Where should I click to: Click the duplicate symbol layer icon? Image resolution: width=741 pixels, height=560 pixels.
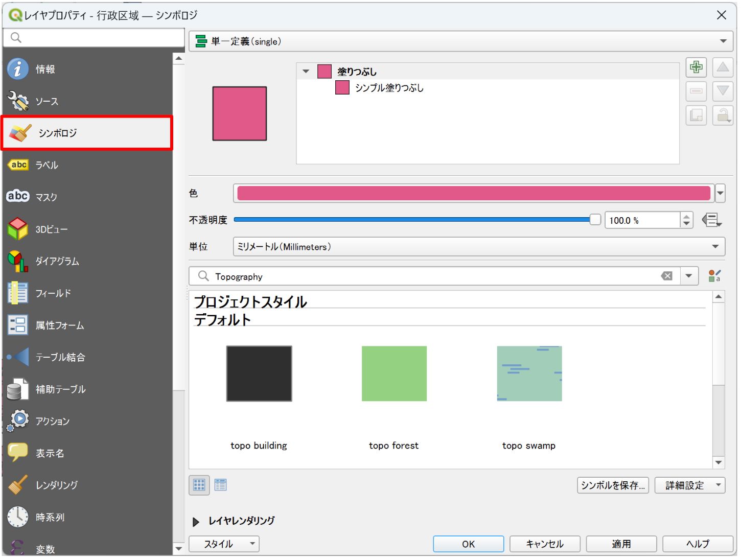[696, 115]
